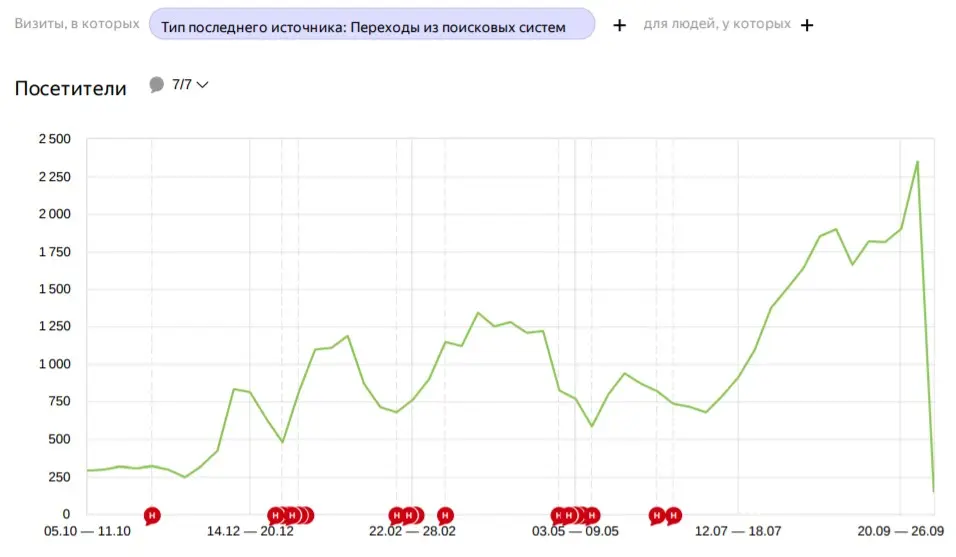
Task: Click the "для людей, у которых" label
Action: (x=717, y=24)
